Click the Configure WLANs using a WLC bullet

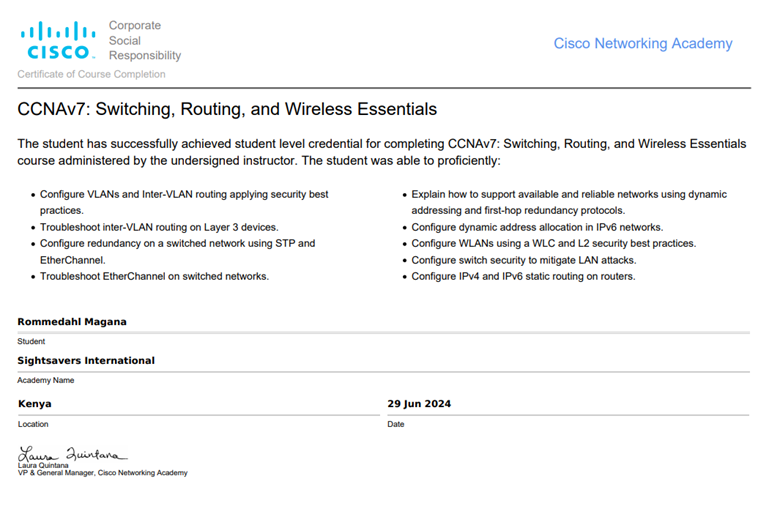coord(553,243)
